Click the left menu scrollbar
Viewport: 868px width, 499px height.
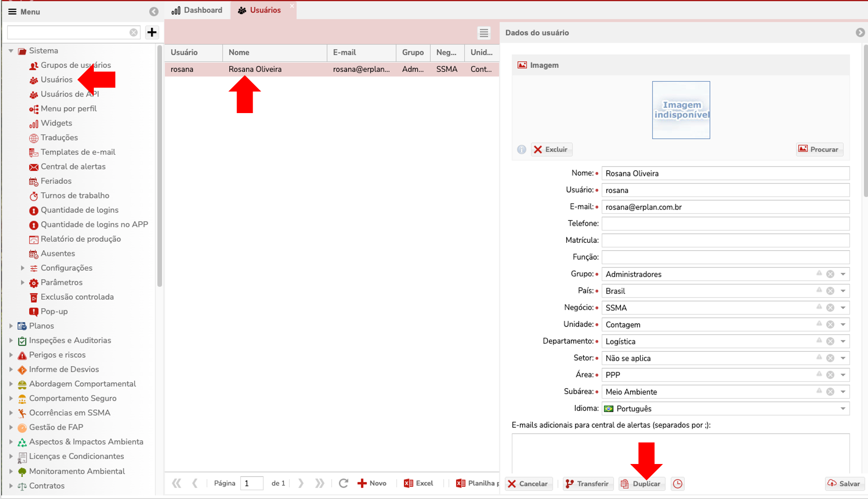tap(159, 166)
